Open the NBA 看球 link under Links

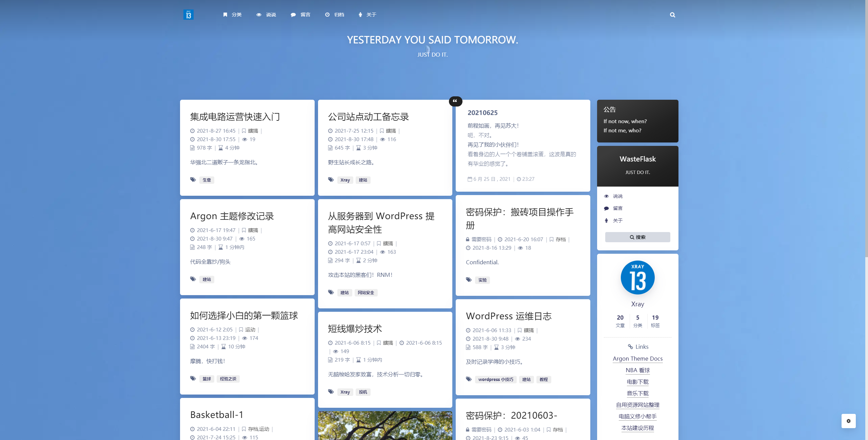637,370
